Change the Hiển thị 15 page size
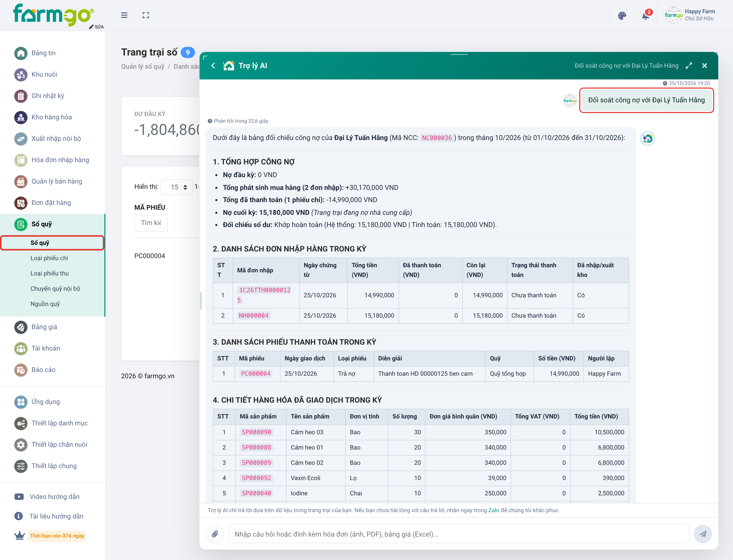Viewport: 733px width, 560px height. [x=176, y=187]
